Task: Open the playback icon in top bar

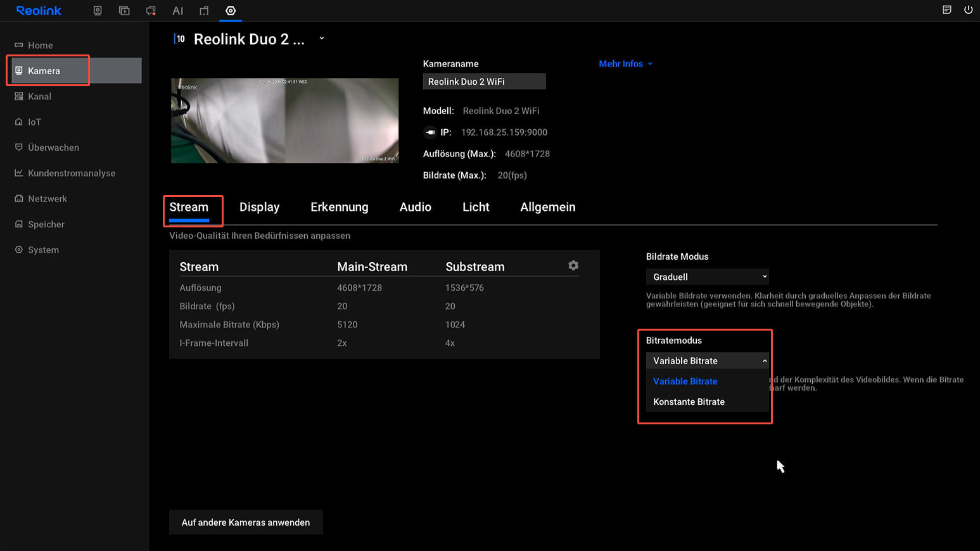Action: tap(124, 11)
